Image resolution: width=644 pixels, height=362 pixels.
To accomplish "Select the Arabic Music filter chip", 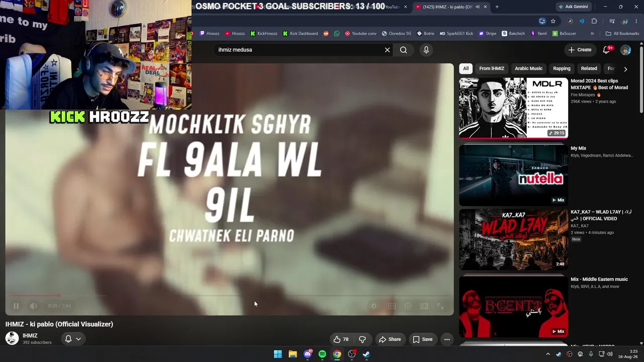I will click(x=528, y=68).
